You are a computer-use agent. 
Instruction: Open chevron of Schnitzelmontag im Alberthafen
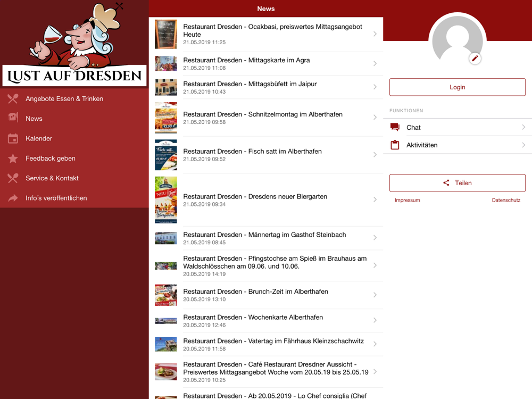[x=375, y=118]
